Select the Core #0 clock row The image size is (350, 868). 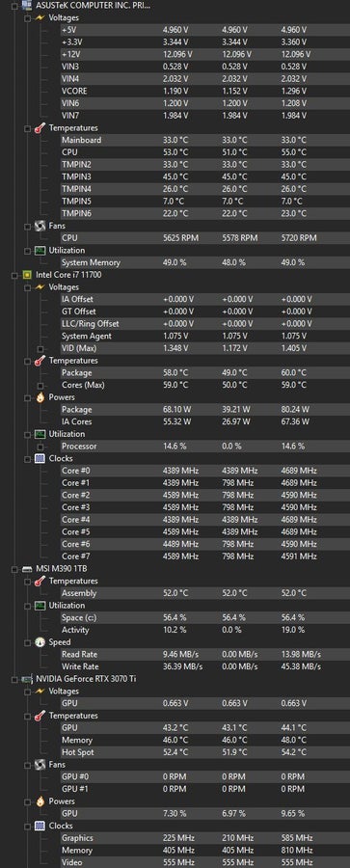(205, 471)
